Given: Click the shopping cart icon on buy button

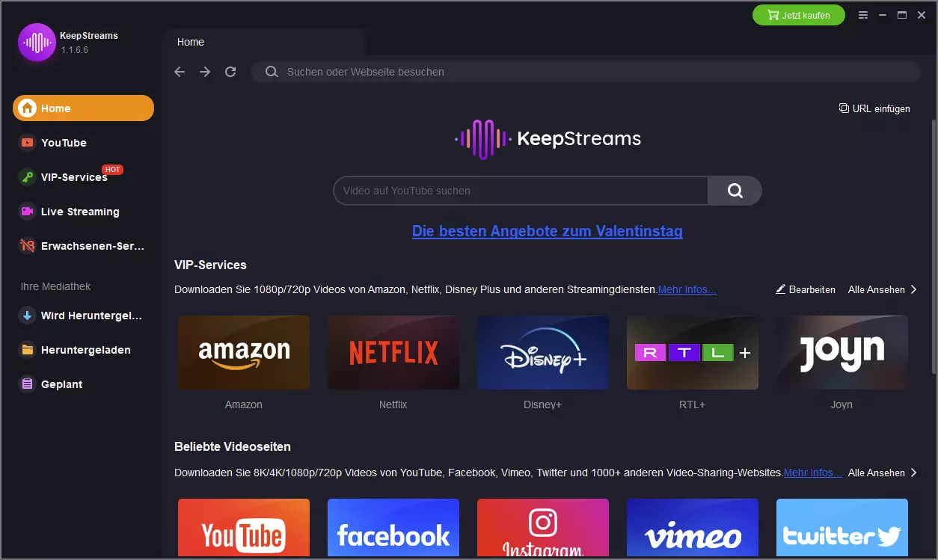Looking at the screenshot, I should click(x=773, y=15).
